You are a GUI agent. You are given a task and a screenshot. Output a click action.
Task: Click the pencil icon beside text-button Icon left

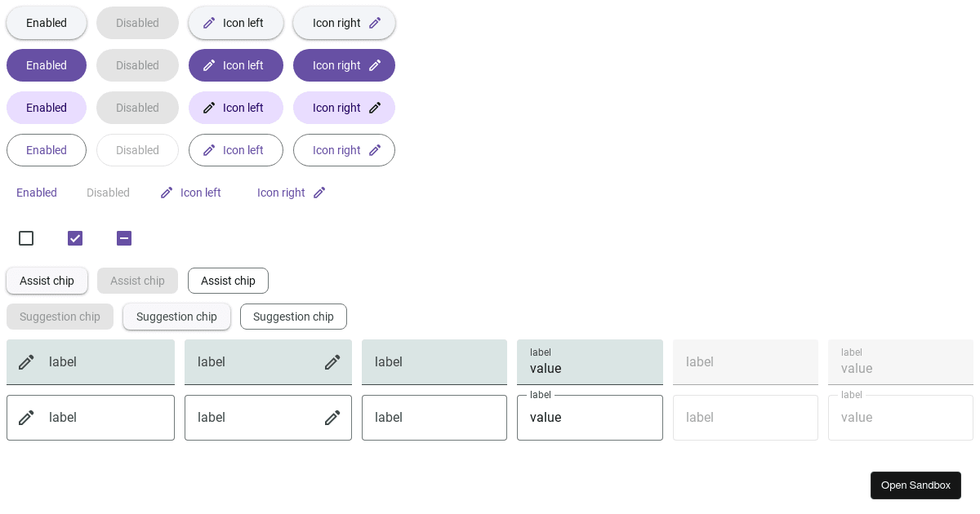167,193
